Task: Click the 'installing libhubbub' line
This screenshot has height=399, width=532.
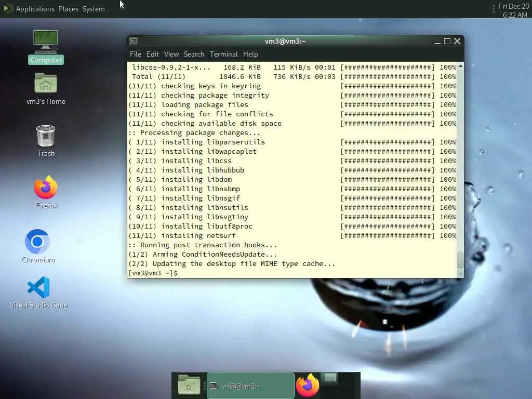Action: tap(292, 170)
